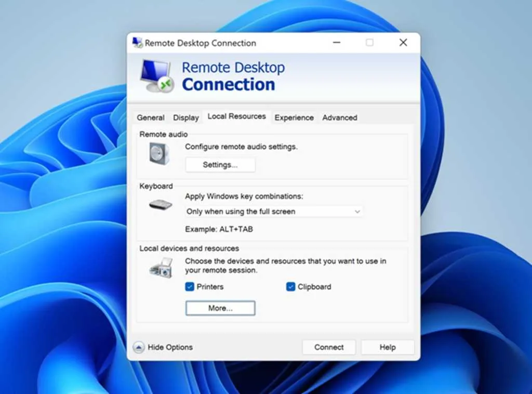Toggle the Printers option off
Image resolution: width=532 pixels, height=394 pixels.
[189, 286]
